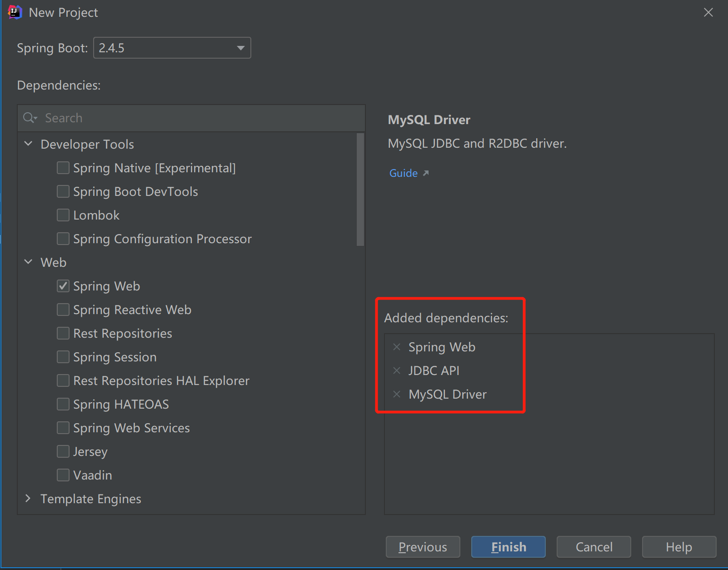
Task: Go back with the Previous button
Action: tap(423, 547)
